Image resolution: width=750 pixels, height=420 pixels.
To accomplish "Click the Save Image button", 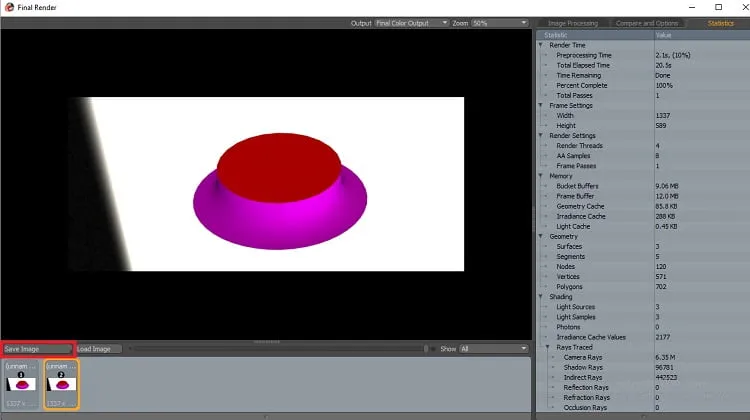I will pyautogui.click(x=37, y=349).
